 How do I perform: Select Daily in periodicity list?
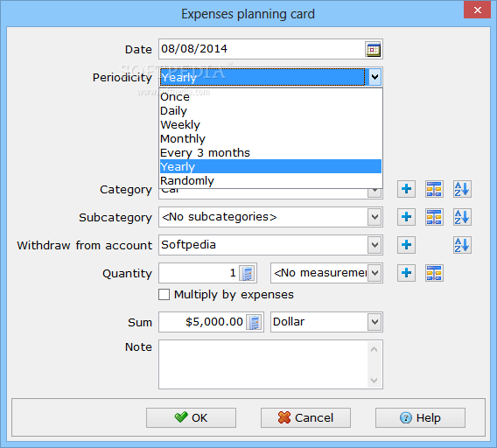pyautogui.click(x=270, y=110)
